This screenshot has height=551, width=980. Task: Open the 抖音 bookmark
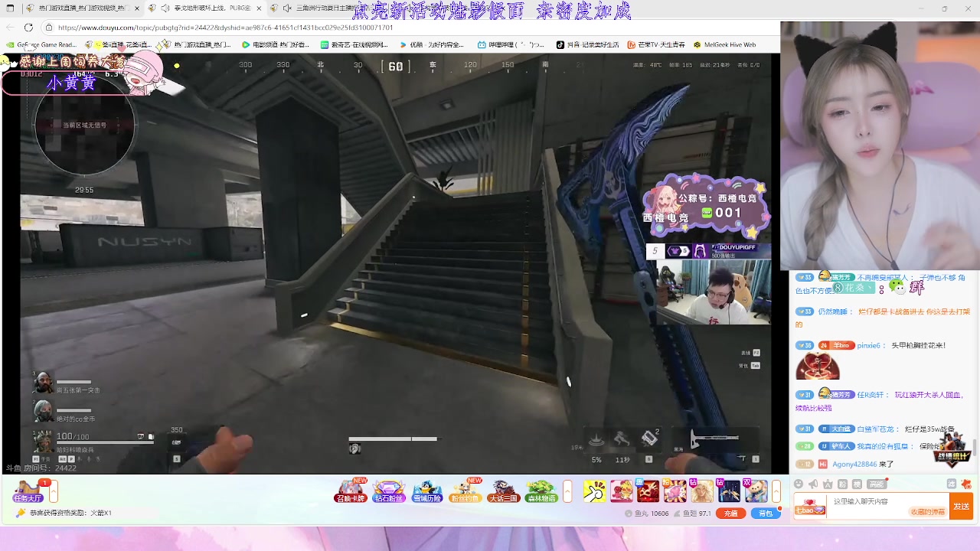click(587, 44)
